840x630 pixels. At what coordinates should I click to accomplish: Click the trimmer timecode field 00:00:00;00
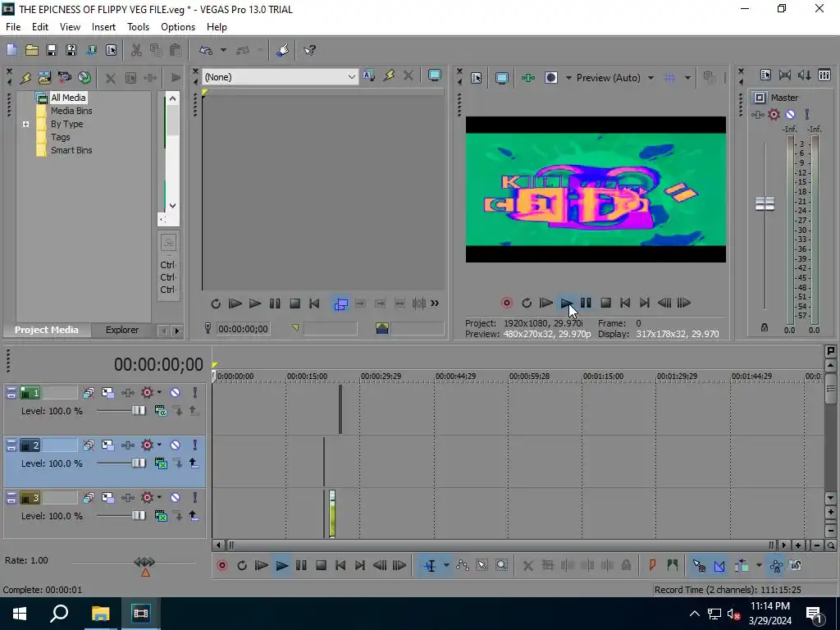[x=243, y=329]
